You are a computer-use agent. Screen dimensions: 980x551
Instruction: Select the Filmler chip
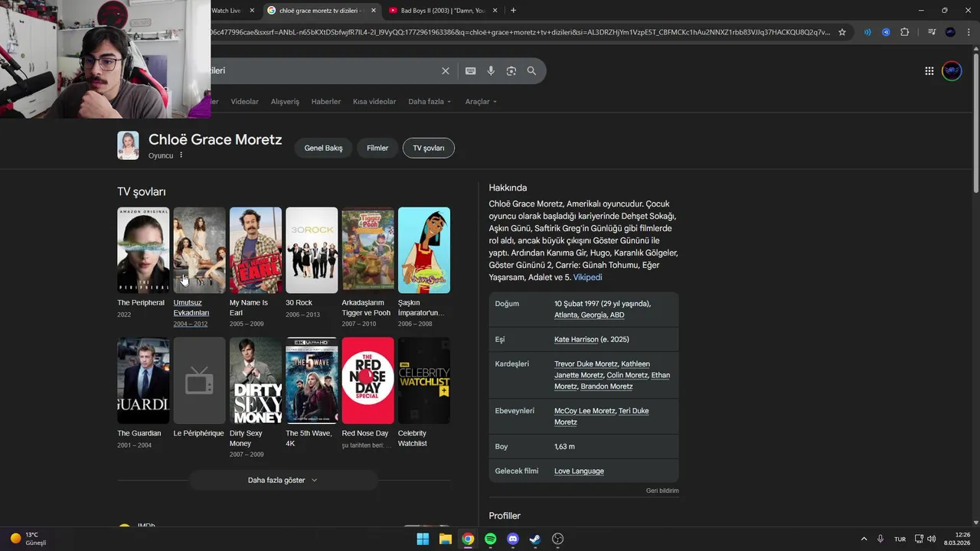coord(377,148)
